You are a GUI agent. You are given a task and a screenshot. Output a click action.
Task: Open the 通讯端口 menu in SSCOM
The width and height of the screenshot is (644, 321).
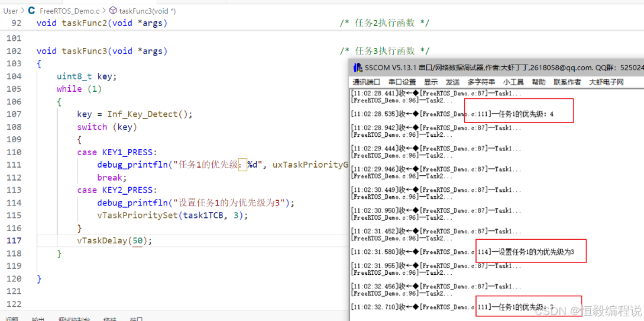click(367, 82)
